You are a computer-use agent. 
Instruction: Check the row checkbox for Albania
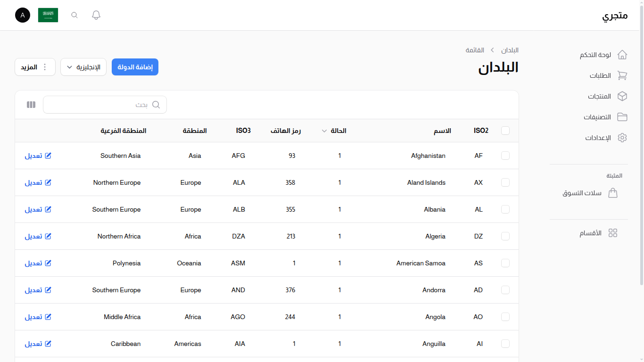pyautogui.click(x=505, y=209)
